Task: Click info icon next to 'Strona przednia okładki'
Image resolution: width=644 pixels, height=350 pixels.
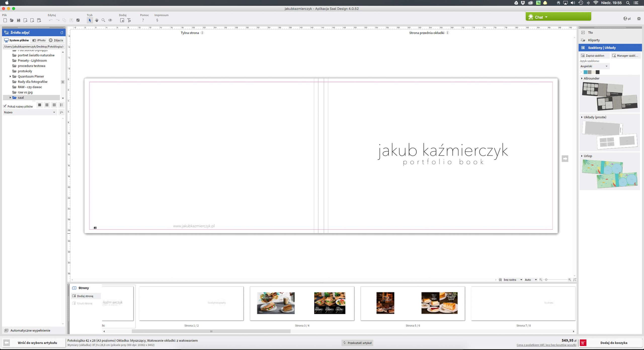Action: click(x=448, y=33)
